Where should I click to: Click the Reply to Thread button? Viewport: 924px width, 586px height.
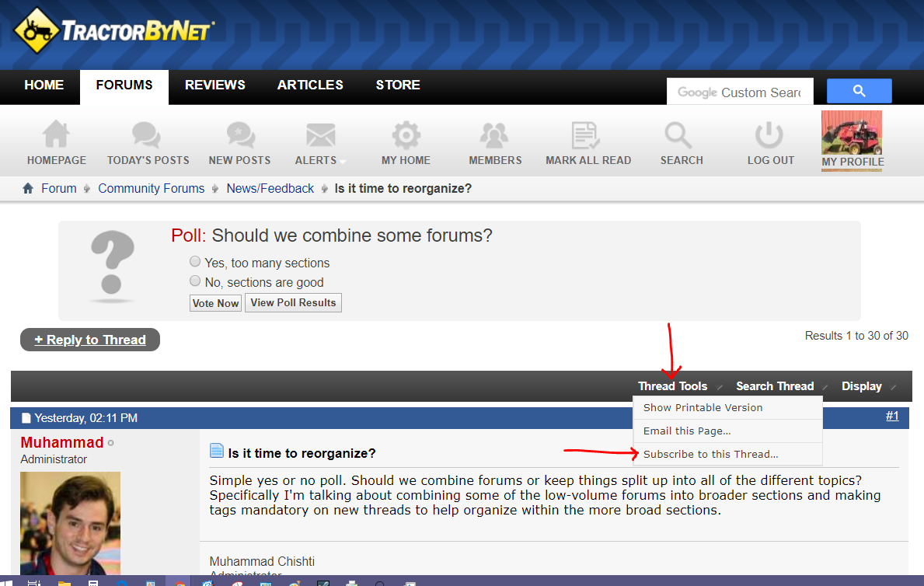point(90,340)
